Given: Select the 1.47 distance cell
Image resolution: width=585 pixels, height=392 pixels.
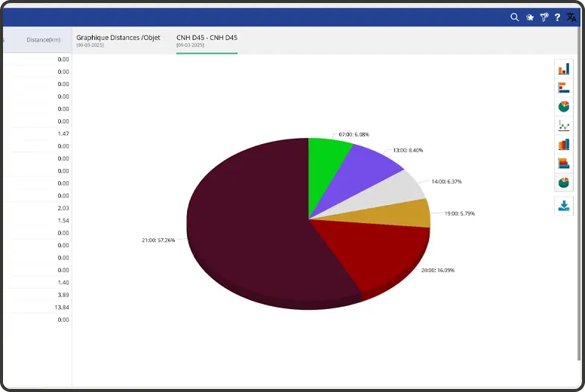Looking at the screenshot, I should point(63,133).
